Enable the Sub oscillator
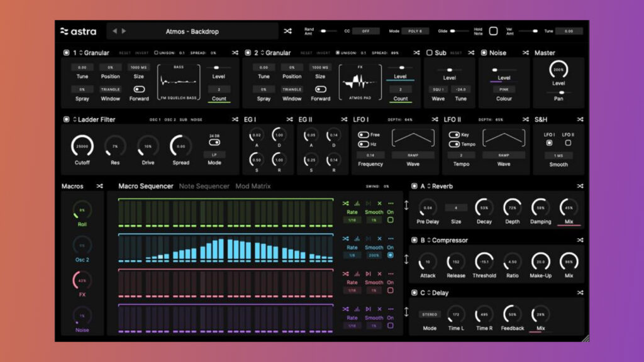Screen dimensions: 644x362 click(x=429, y=53)
